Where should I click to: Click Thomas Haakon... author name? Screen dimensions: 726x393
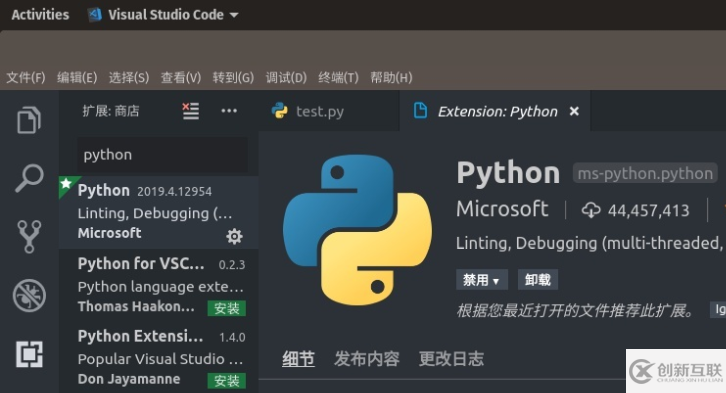pyautogui.click(x=136, y=306)
